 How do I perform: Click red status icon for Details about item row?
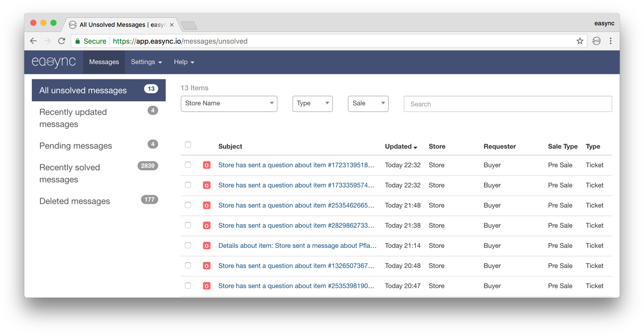(x=206, y=245)
